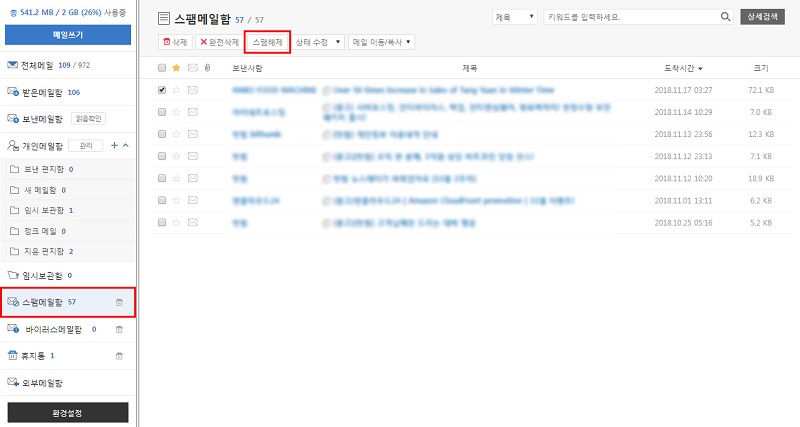Screen dimensions: 800x427
Task: Sort by 보낸사람 column header
Action: (247, 68)
